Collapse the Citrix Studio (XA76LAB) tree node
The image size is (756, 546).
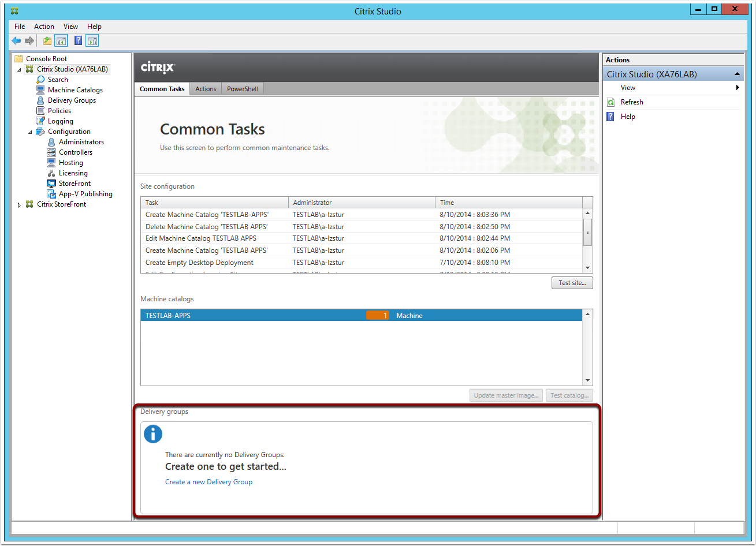click(x=19, y=70)
